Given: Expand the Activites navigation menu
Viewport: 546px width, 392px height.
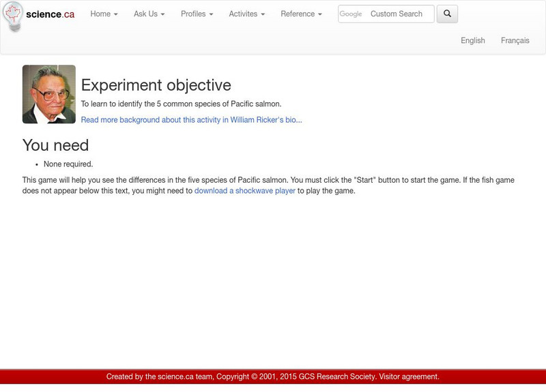Looking at the screenshot, I should coord(246,14).
